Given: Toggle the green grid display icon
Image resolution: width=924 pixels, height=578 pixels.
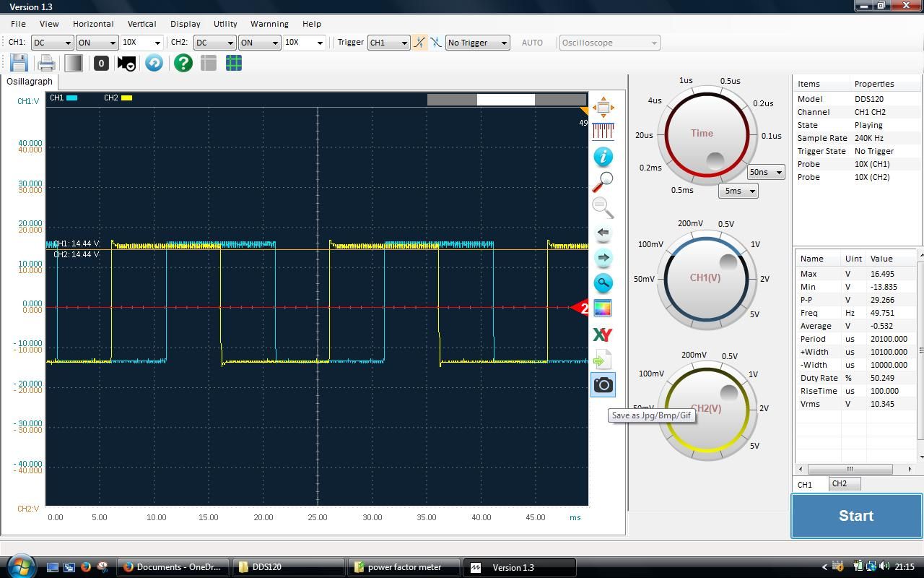Looking at the screenshot, I should point(233,64).
